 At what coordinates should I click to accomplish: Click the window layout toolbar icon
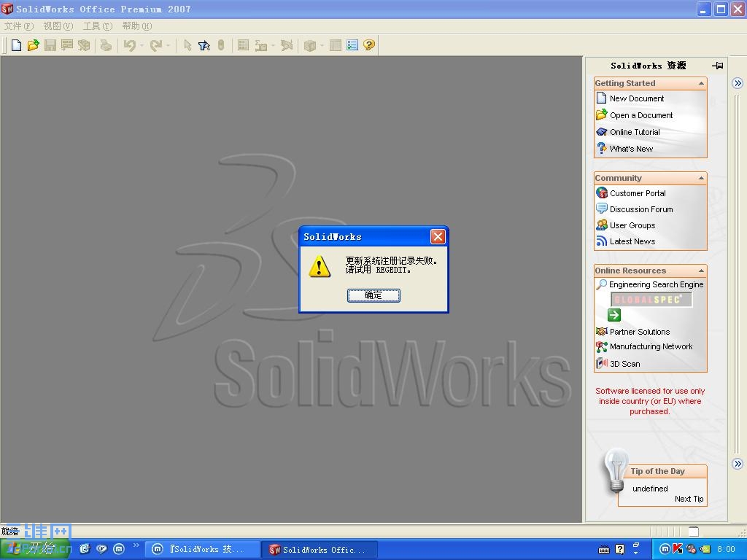tap(336, 45)
